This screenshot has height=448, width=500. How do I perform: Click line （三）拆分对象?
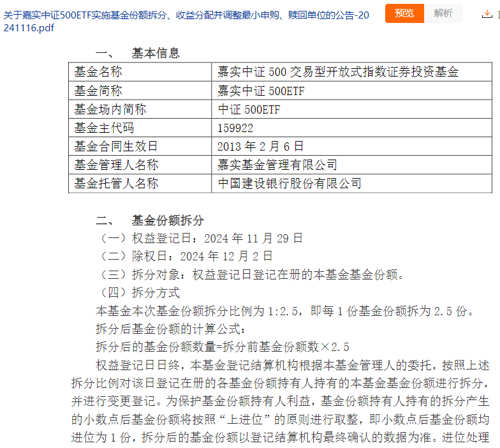pos(253,274)
